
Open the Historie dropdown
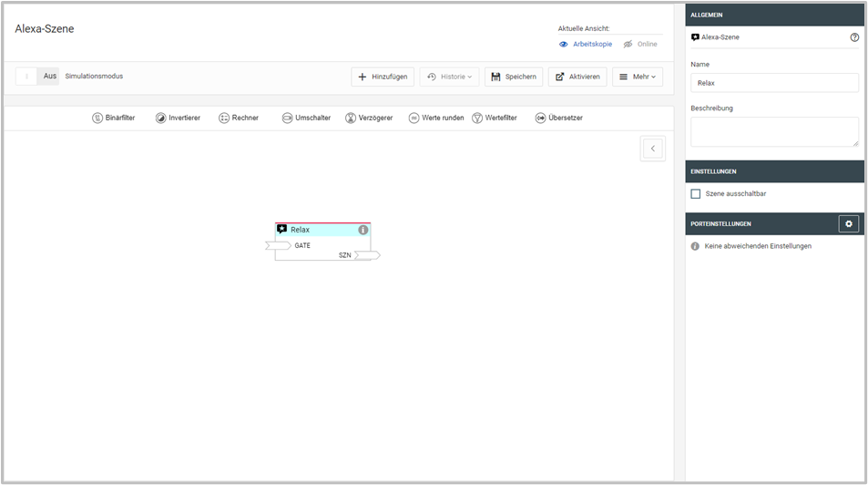[449, 77]
